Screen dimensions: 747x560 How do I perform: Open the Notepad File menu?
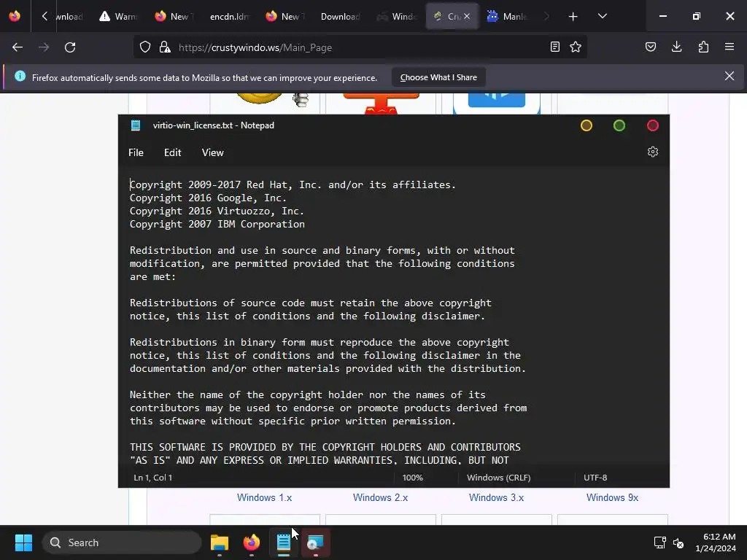(x=136, y=152)
